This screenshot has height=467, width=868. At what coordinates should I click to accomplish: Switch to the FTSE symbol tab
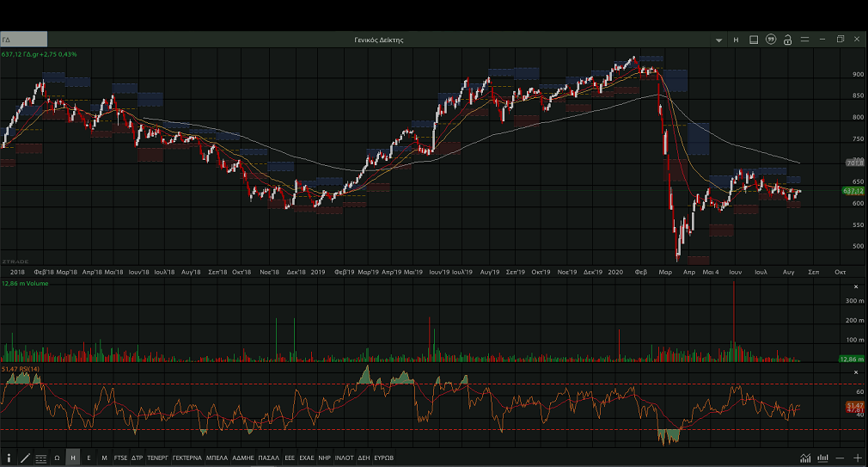pos(120,458)
